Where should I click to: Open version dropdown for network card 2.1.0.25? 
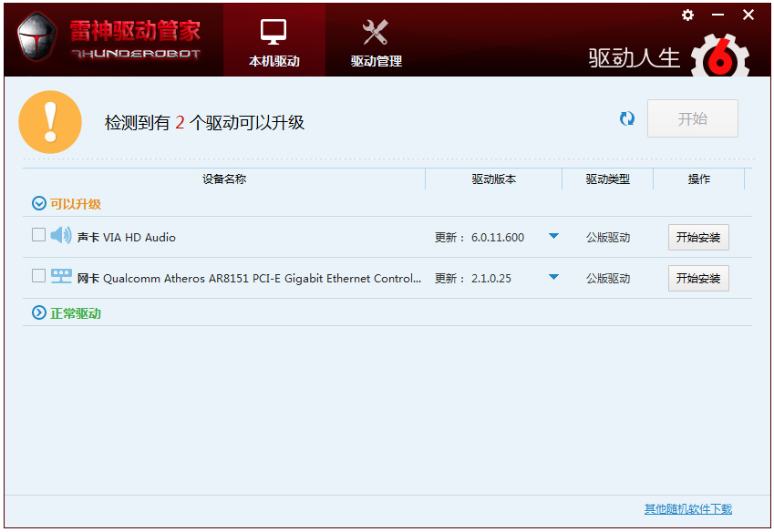553,278
